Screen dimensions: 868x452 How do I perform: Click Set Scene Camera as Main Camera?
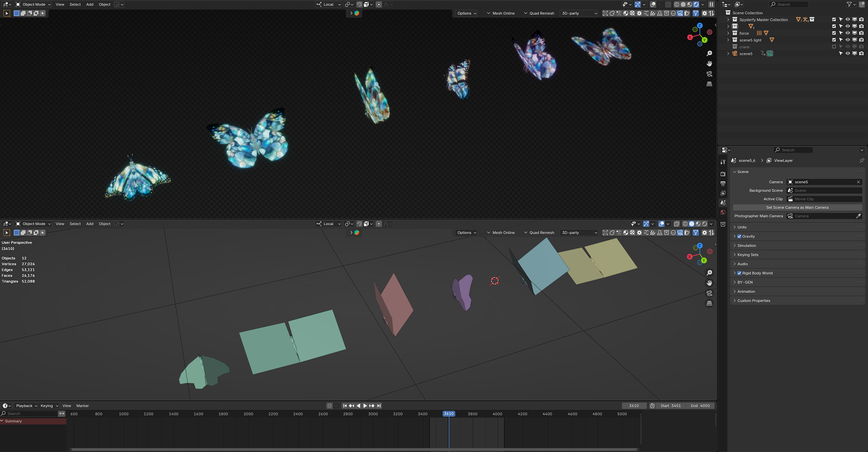797,208
